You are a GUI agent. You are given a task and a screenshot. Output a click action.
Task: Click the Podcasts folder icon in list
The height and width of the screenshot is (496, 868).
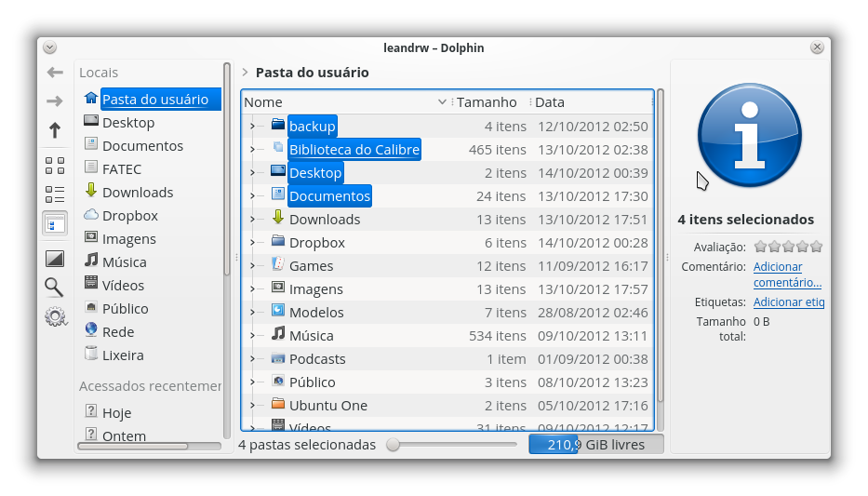tap(278, 358)
